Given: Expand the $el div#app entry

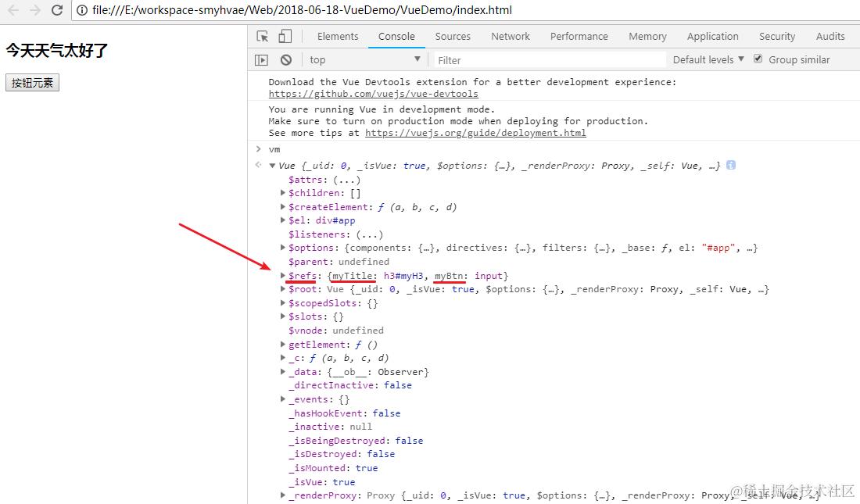Looking at the screenshot, I should [282, 220].
